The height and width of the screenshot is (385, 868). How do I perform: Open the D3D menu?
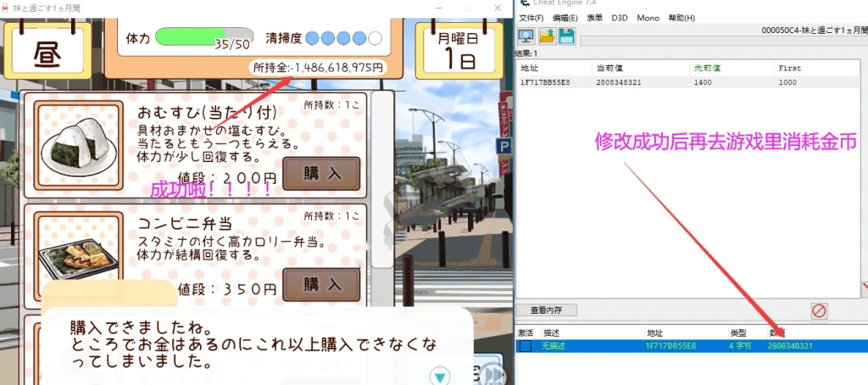[620, 18]
